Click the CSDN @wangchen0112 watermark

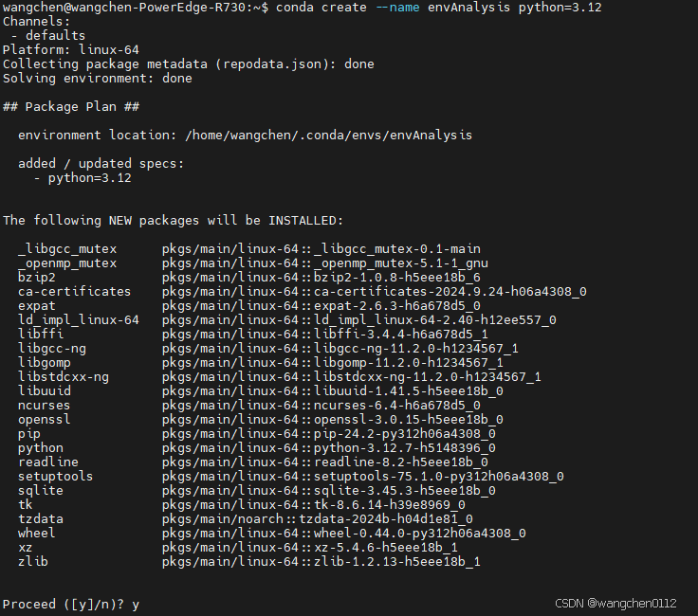point(615,604)
